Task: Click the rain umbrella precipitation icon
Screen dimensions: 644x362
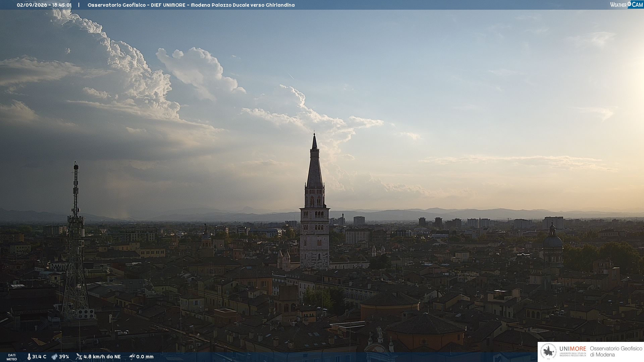Action: coord(132,357)
